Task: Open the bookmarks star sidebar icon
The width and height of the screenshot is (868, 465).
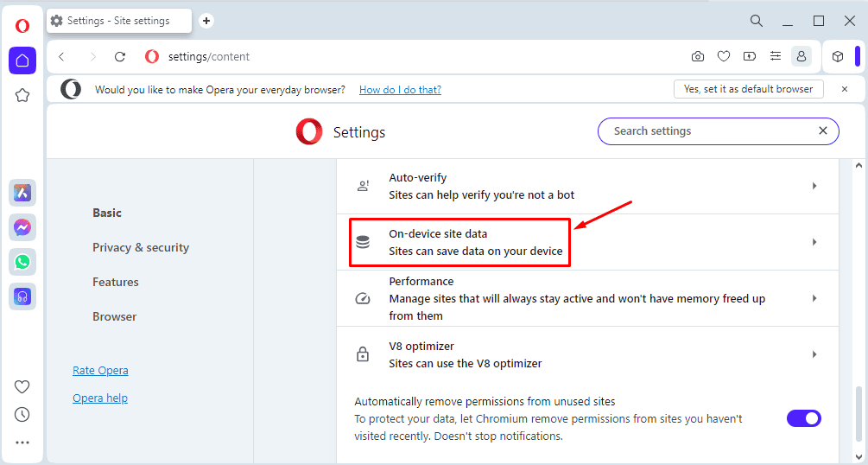Action: click(x=22, y=95)
